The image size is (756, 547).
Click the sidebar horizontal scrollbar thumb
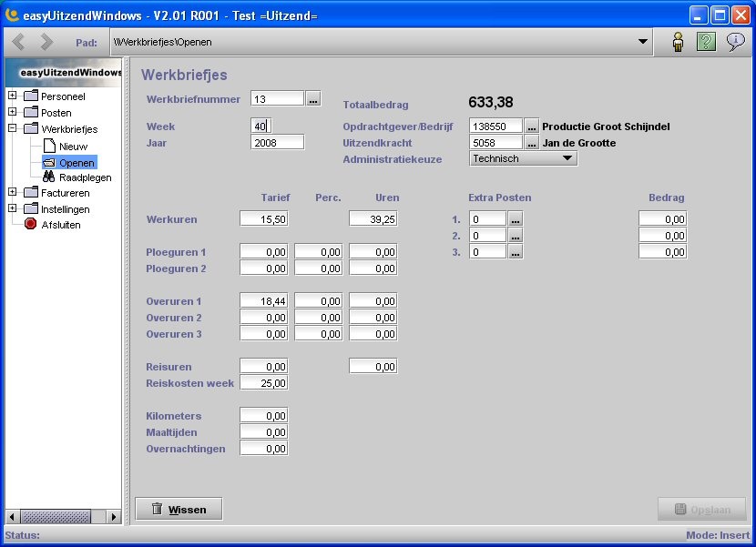click(x=56, y=517)
